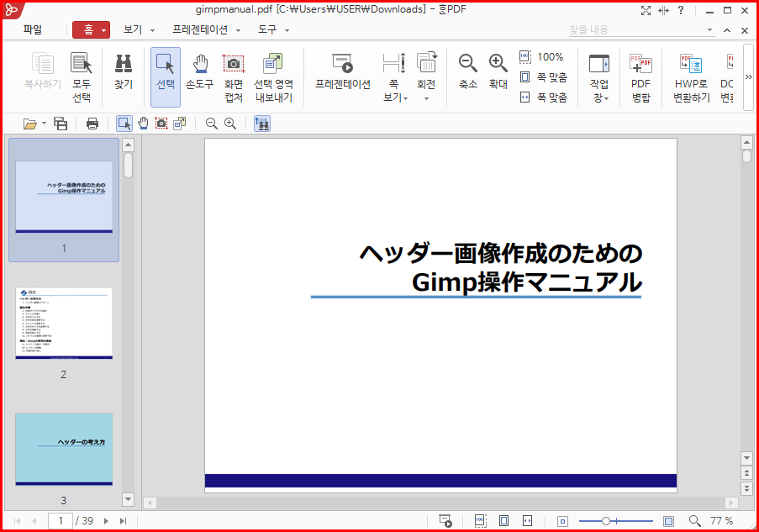Click the print icon in quick toolbar
The height and width of the screenshot is (532, 759).
tap(92, 124)
